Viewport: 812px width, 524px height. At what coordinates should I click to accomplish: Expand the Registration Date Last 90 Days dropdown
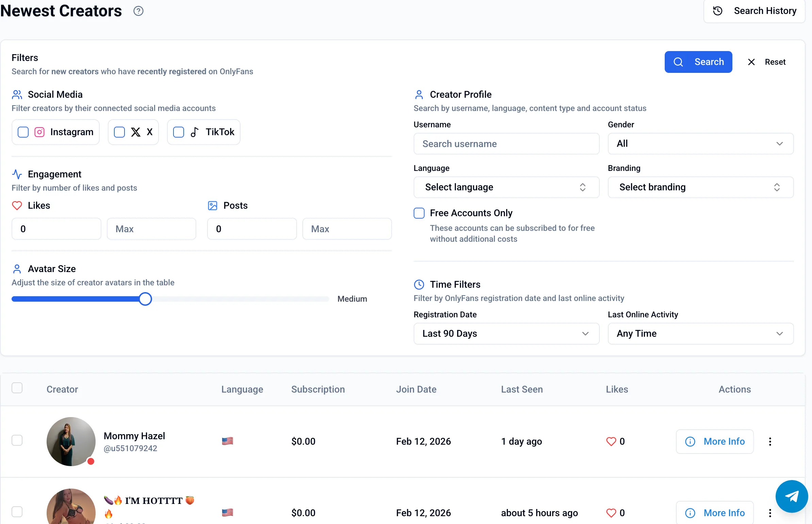pos(506,334)
